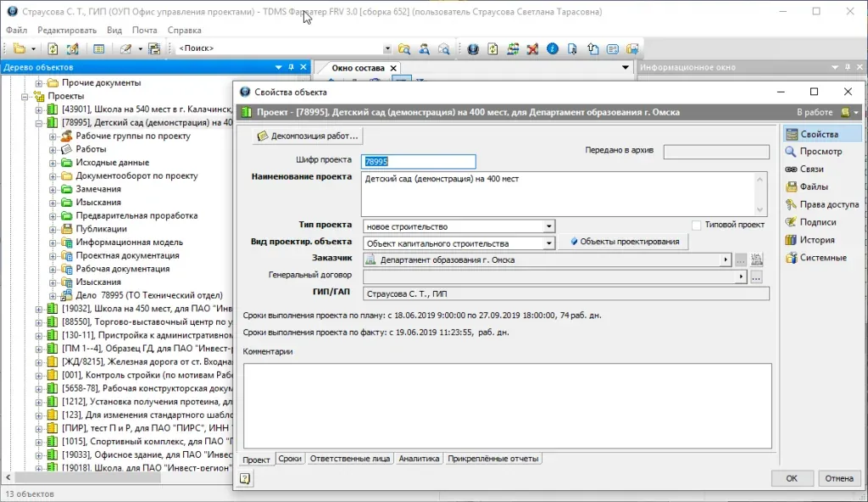
Task: Collapse the Проекты tree node
Action: tap(25, 97)
